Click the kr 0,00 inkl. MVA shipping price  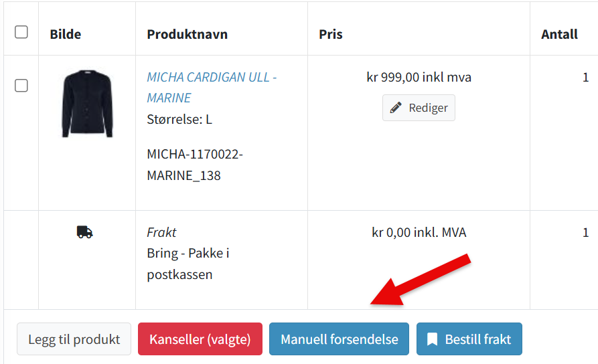pyautogui.click(x=419, y=233)
